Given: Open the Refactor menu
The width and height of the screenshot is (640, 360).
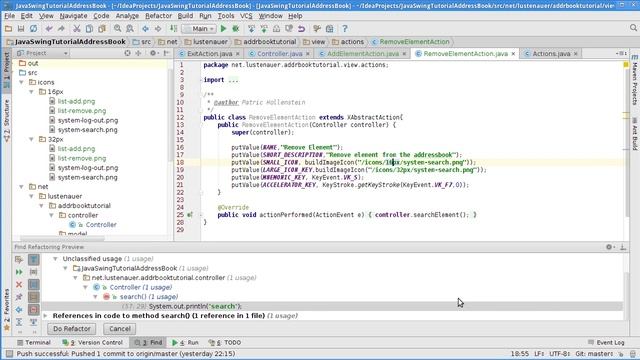Looking at the screenshot, I should [x=158, y=16].
